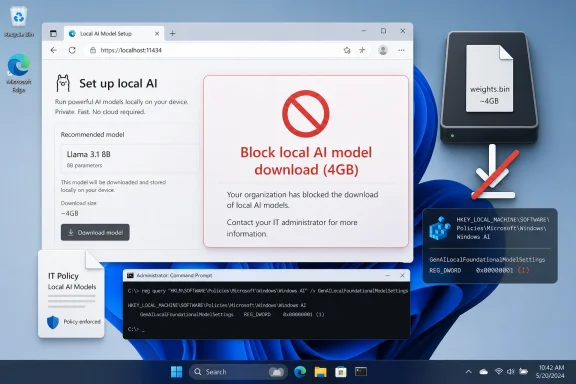Viewport: 576px width, 384px height.
Task: Open the browser Settings and more menu
Action: tap(401, 50)
